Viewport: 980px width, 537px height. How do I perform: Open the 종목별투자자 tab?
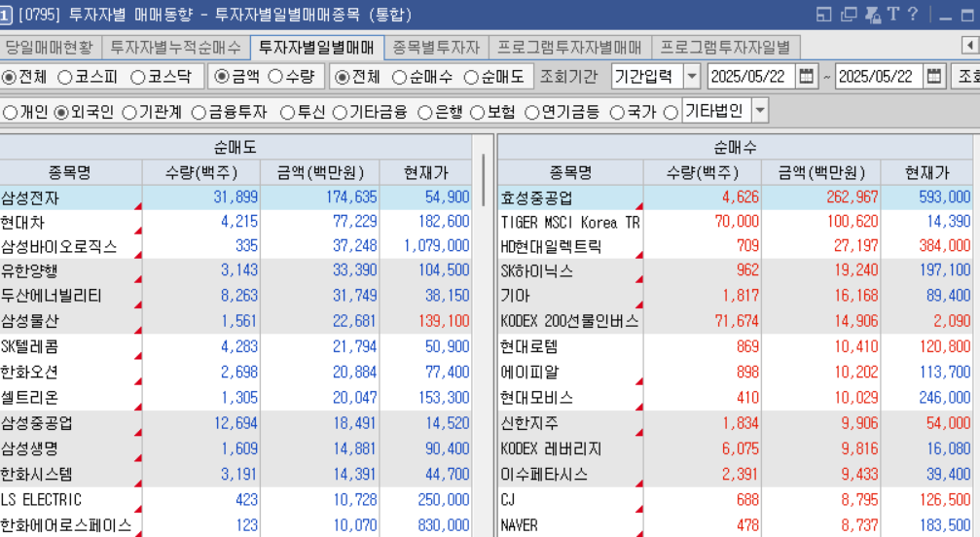[436, 47]
